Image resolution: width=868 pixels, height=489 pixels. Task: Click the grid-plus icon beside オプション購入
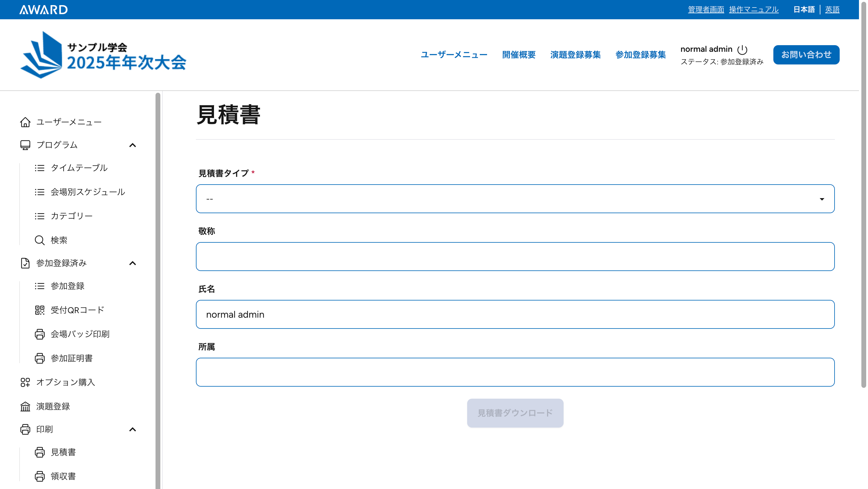coord(25,382)
